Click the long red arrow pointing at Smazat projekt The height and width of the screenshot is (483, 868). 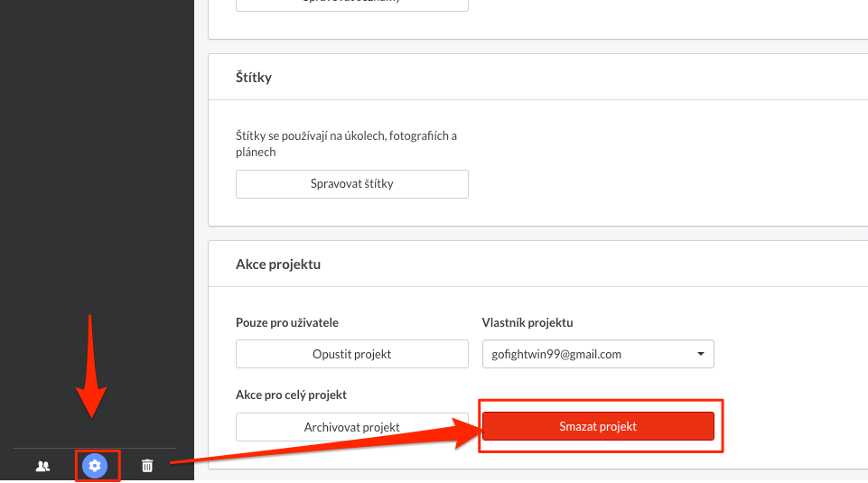325,441
